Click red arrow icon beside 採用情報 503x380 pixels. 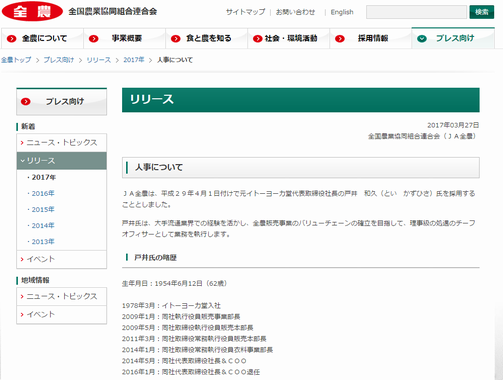coord(340,39)
